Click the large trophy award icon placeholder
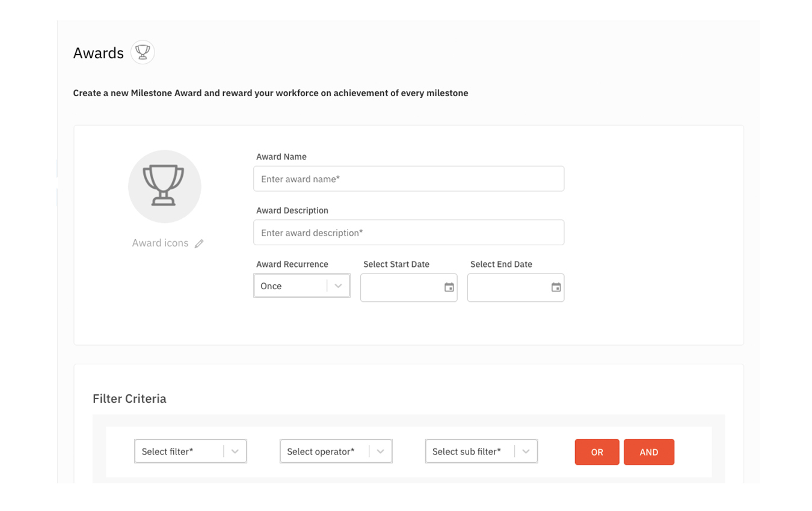Viewport: 812px width, 511px height. coord(165,186)
